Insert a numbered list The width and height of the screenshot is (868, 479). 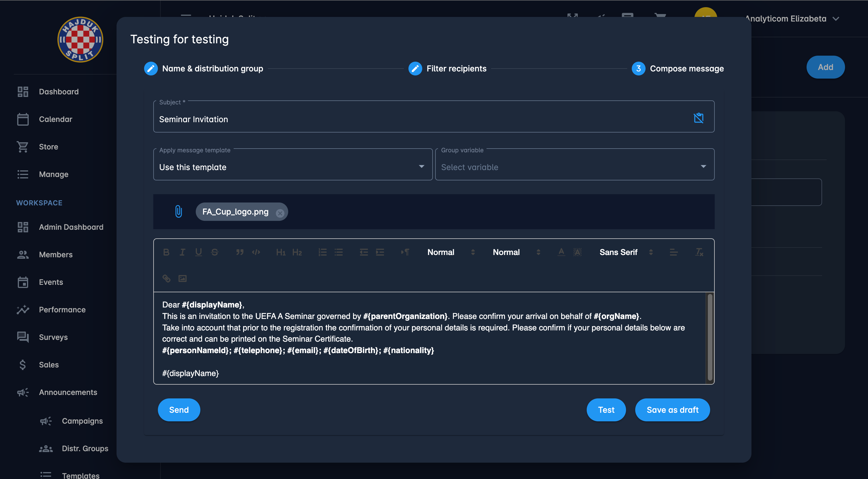point(322,252)
